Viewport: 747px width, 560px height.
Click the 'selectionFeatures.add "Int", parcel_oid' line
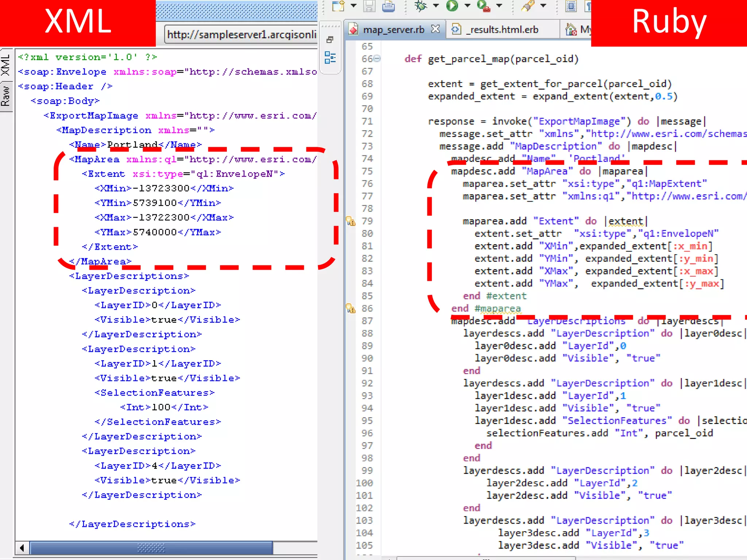coord(600,433)
